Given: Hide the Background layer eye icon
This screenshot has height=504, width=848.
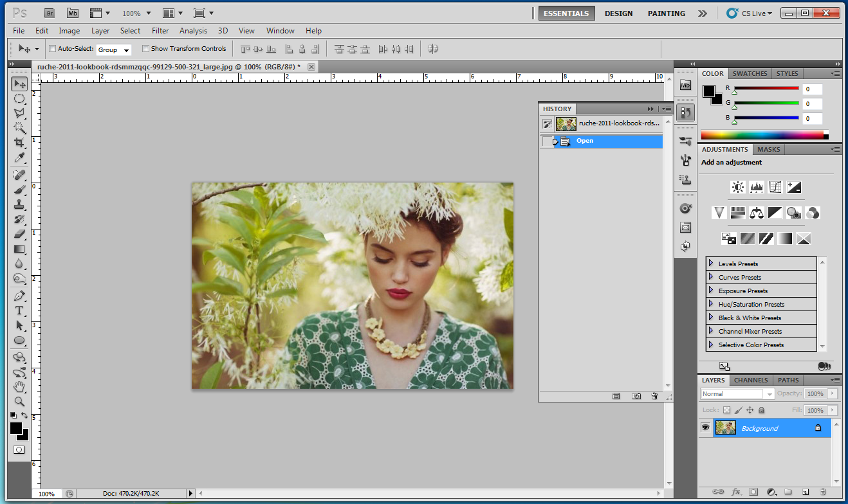Looking at the screenshot, I should click(x=705, y=428).
